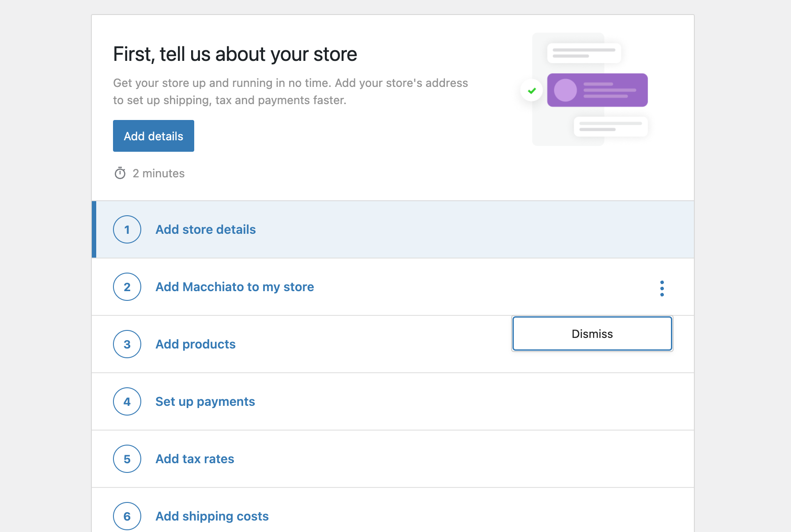This screenshot has height=532, width=791.
Task: Click the "First, tell us about your store" heading
Action: pos(235,54)
